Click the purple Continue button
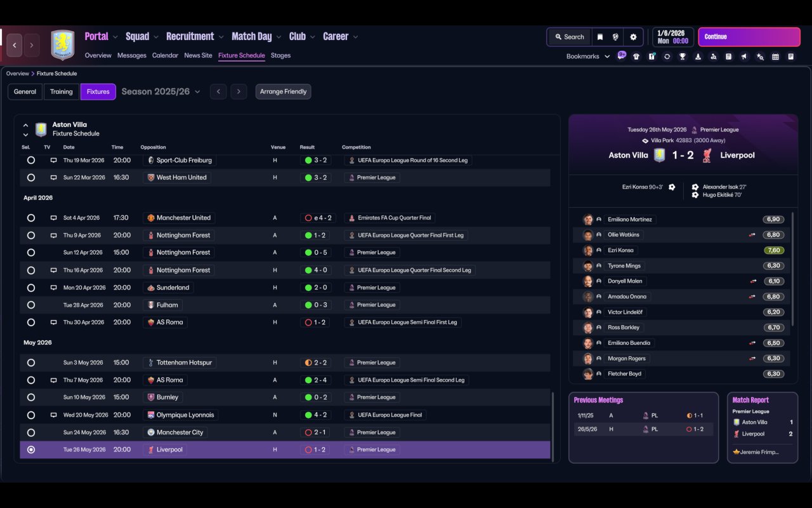 pyautogui.click(x=749, y=37)
